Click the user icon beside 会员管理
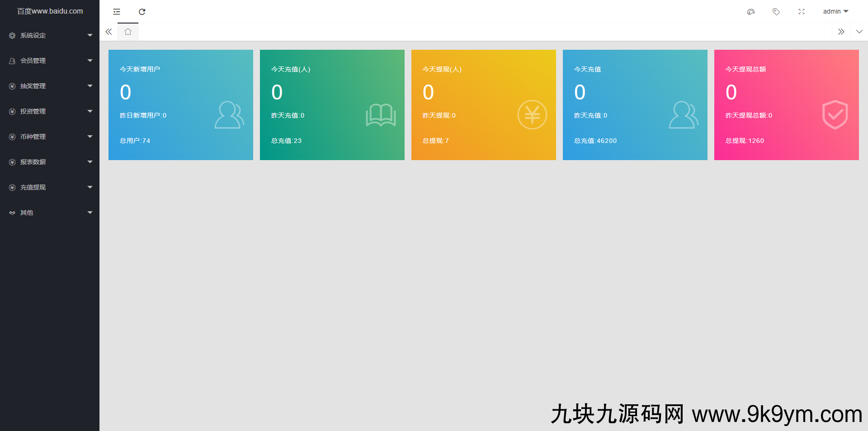 (12, 60)
